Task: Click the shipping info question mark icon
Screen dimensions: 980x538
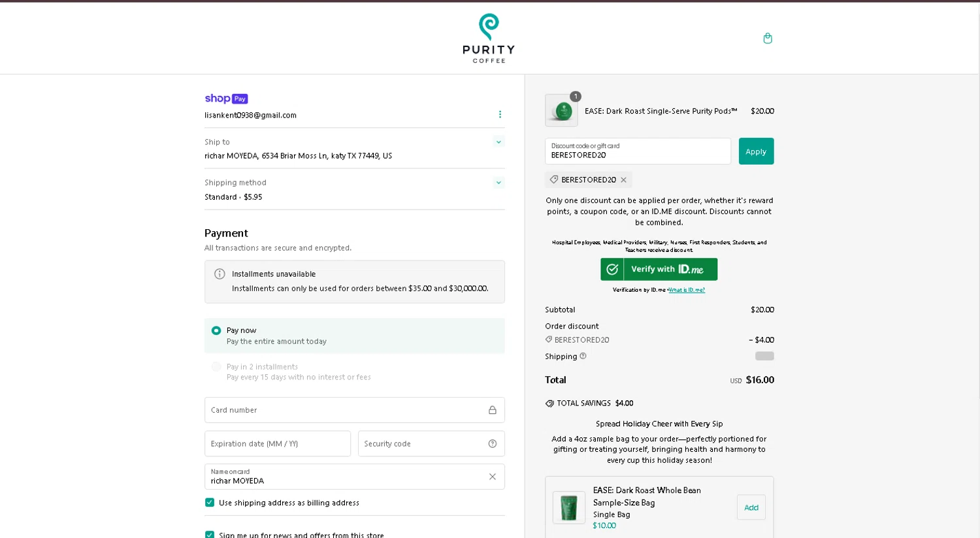Action: pyautogui.click(x=583, y=356)
